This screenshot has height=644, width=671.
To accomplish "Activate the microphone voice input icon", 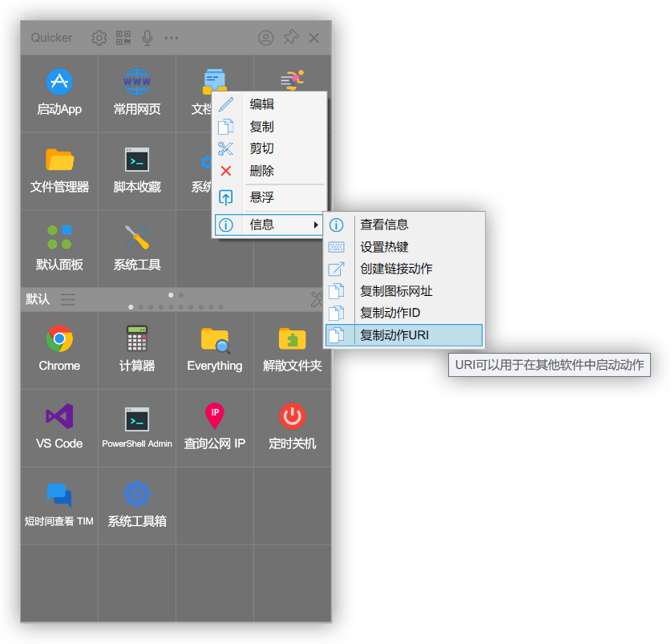I will point(148,38).
